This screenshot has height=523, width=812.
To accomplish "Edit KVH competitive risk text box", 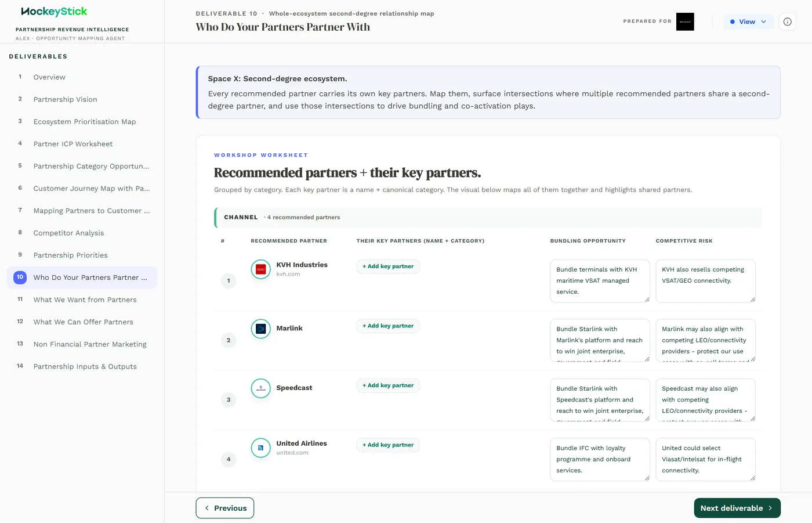I will pyautogui.click(x=705, y=281).
